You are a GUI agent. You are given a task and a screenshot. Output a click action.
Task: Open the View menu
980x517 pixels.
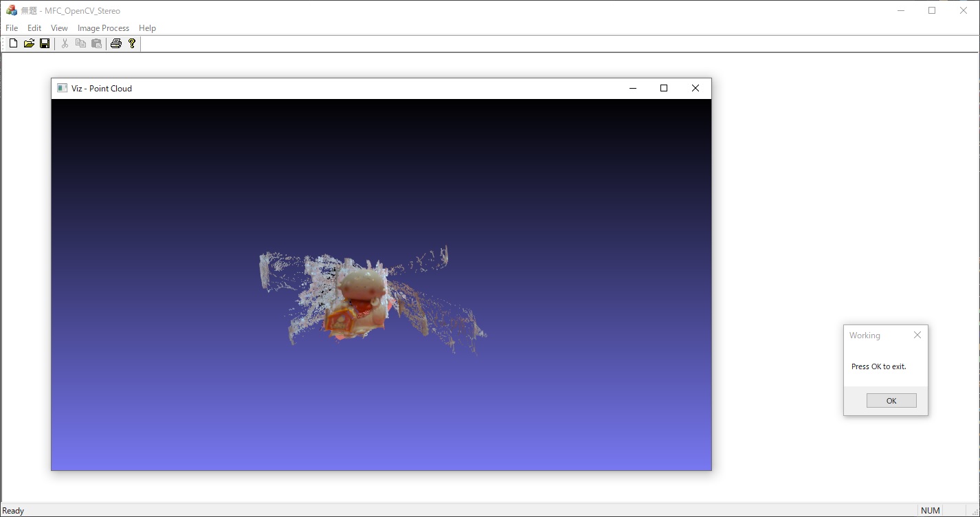click(x=59, y=28)
